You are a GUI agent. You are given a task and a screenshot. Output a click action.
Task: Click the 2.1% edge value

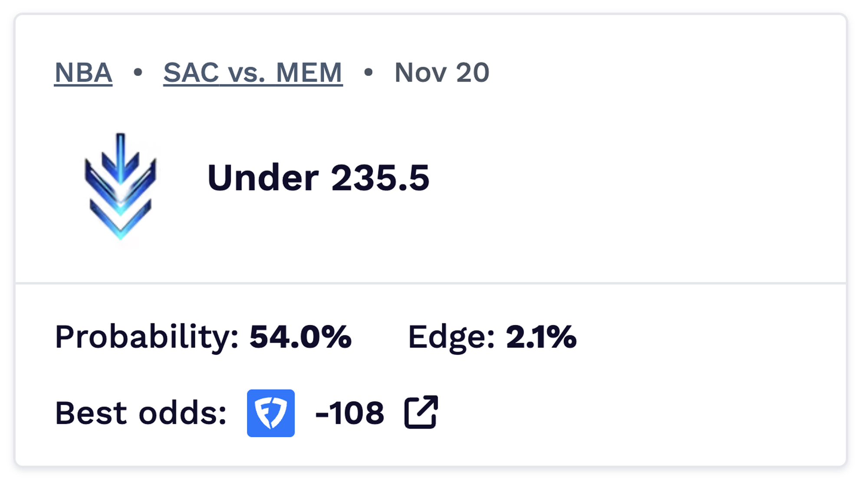tap(541, 337)
